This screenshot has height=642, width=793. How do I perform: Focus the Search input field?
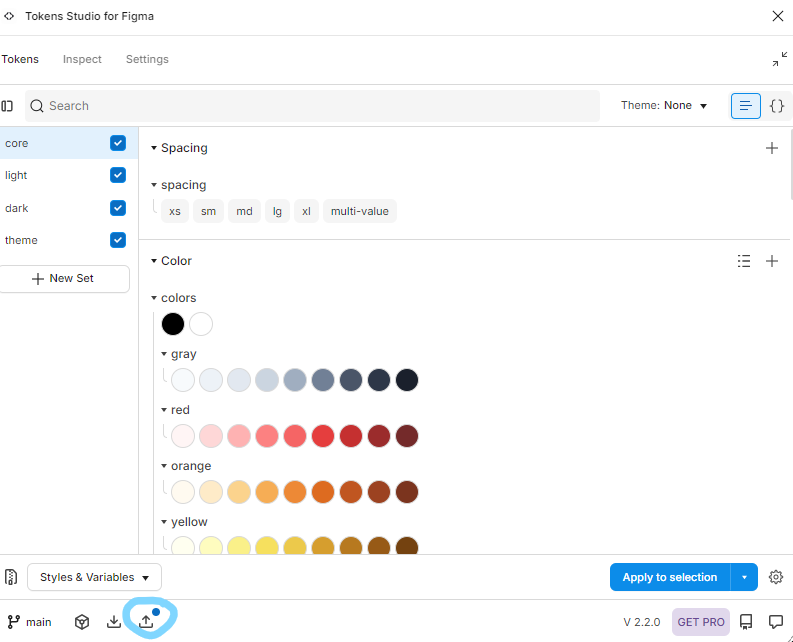point(313,106)
